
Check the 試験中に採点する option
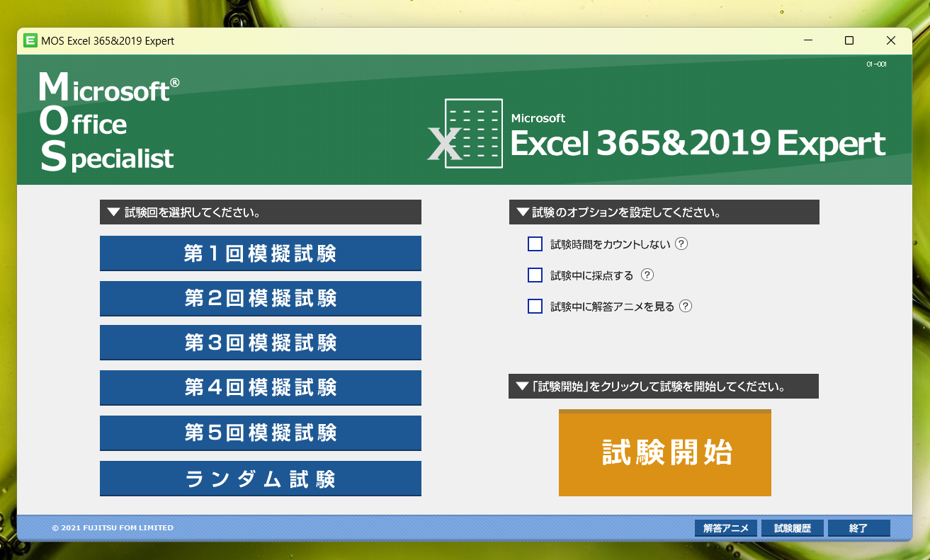535,275
